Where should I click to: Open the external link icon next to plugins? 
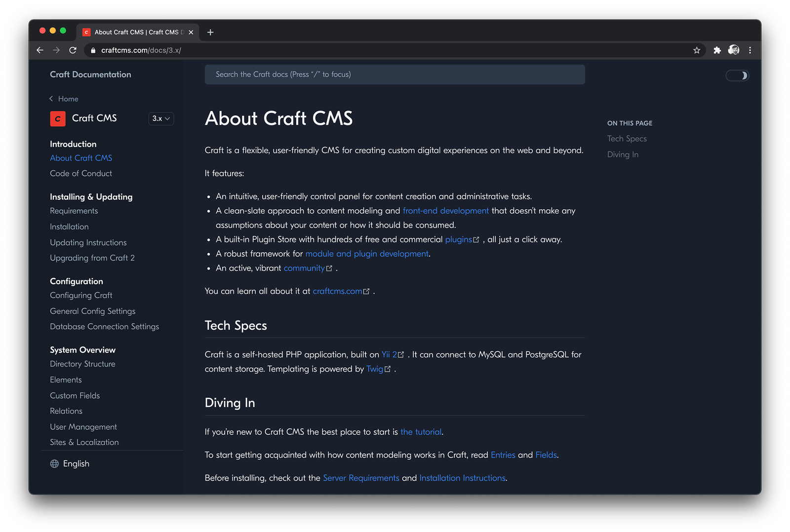tap(475, 239)
